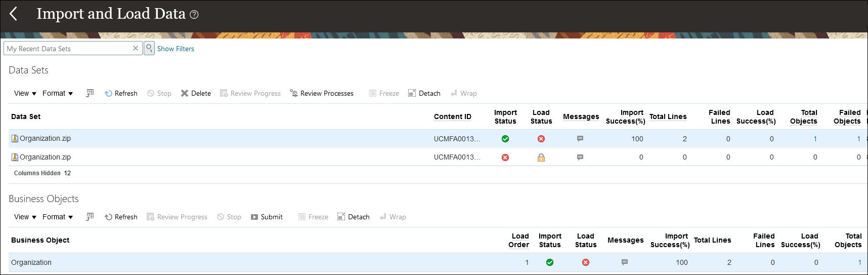Open messages icon for second data set
This screenshot has width=868, height=275.
[x=580, y=158]
